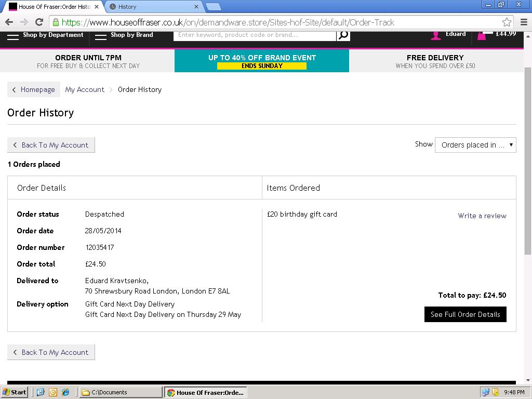Click the £44.99 basket total
This screenshot has height=399, width=532.
click(x=506, y=34)
